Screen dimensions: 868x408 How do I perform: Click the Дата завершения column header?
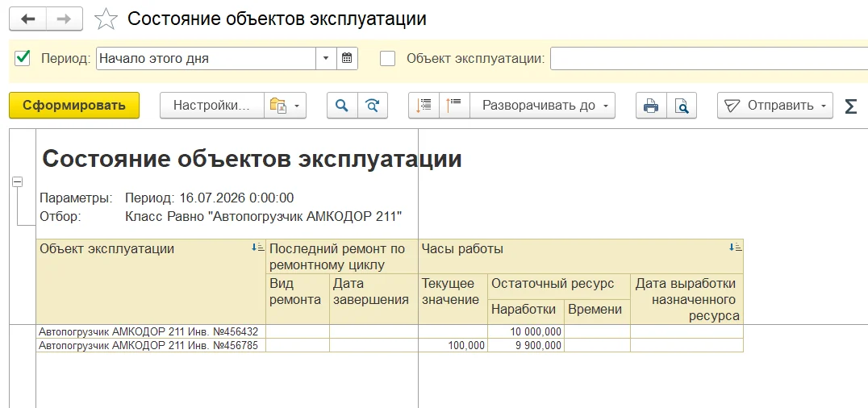click(373, 299)
